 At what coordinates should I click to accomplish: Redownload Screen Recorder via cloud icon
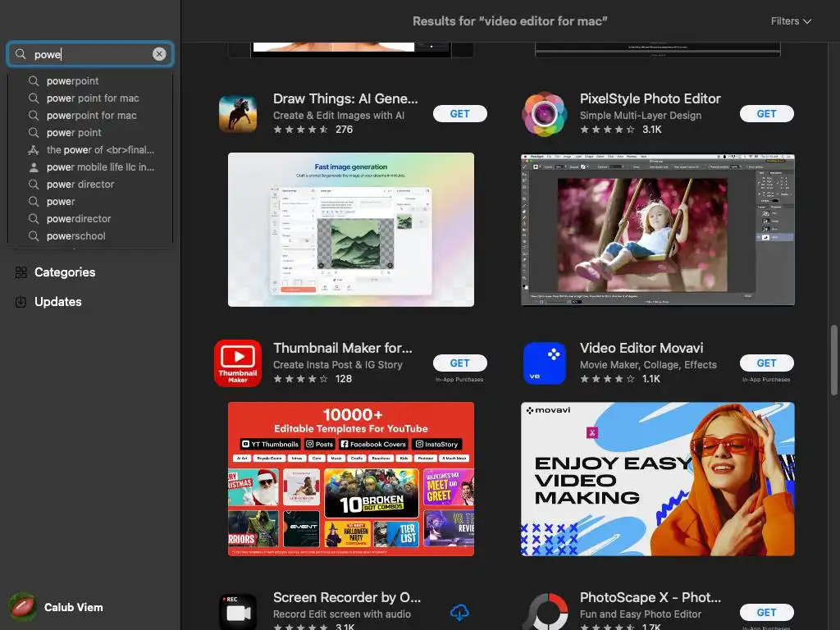point(459,612)
